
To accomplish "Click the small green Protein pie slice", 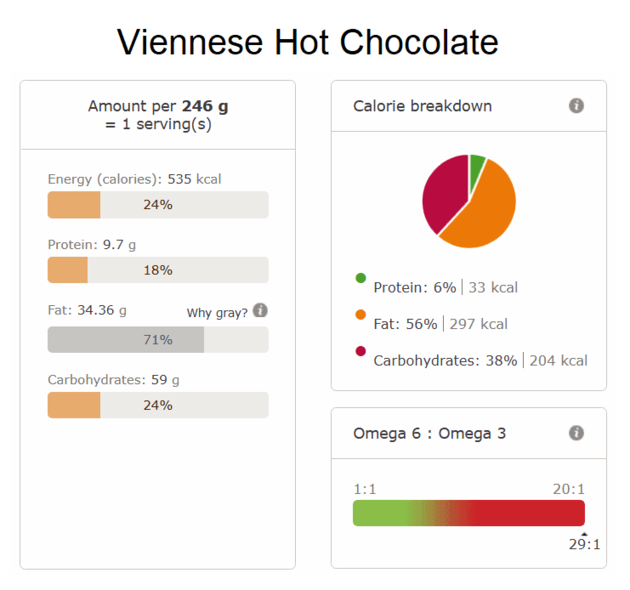I will pyautogui.click(x=477, y=167).
